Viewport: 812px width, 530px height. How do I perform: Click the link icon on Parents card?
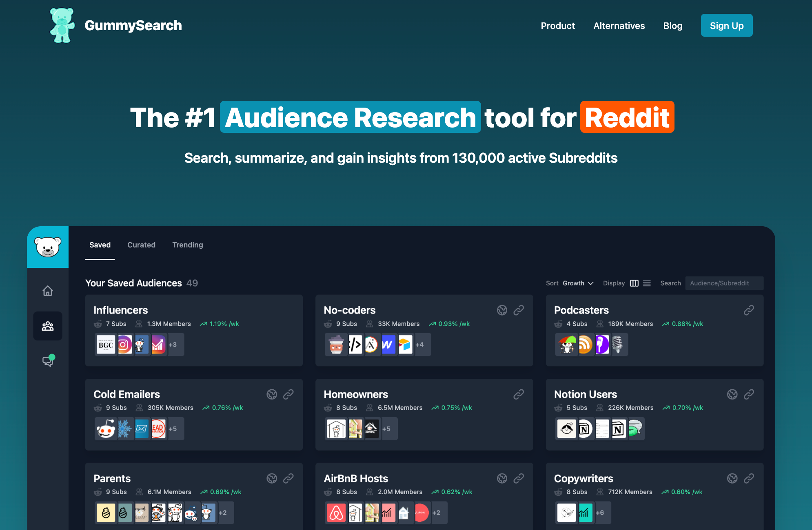pos(288,478)
